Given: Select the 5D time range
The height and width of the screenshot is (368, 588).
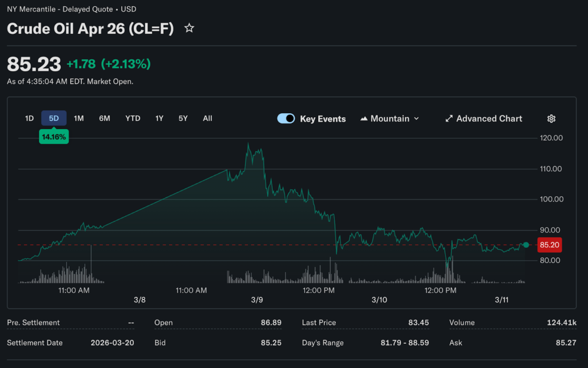Looking at the screenshot, I should [54, 118].
